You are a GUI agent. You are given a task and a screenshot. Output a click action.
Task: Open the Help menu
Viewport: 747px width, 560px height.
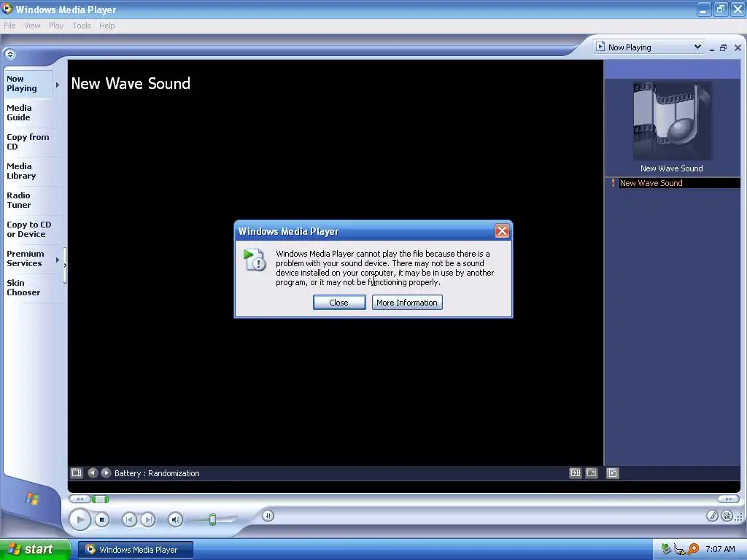107,26
